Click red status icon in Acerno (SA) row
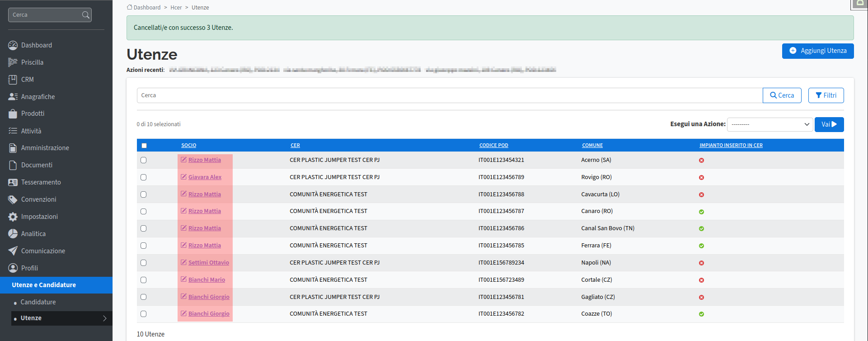 (x=701, y=160)
